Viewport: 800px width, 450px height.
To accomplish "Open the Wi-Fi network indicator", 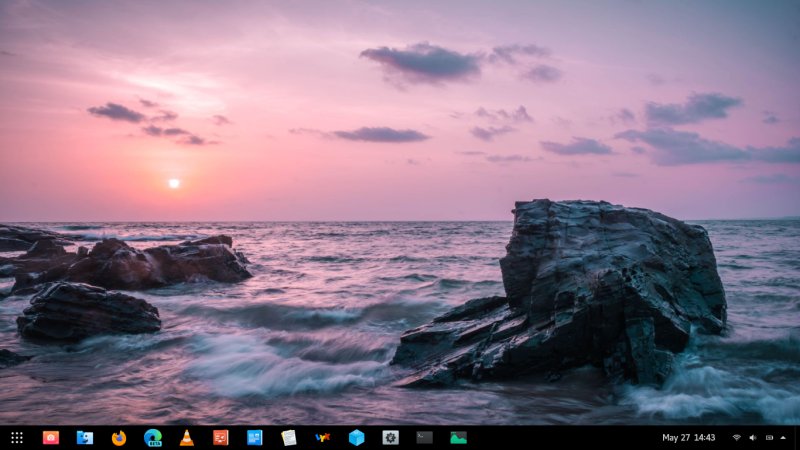I will click(x=737, y=438).
